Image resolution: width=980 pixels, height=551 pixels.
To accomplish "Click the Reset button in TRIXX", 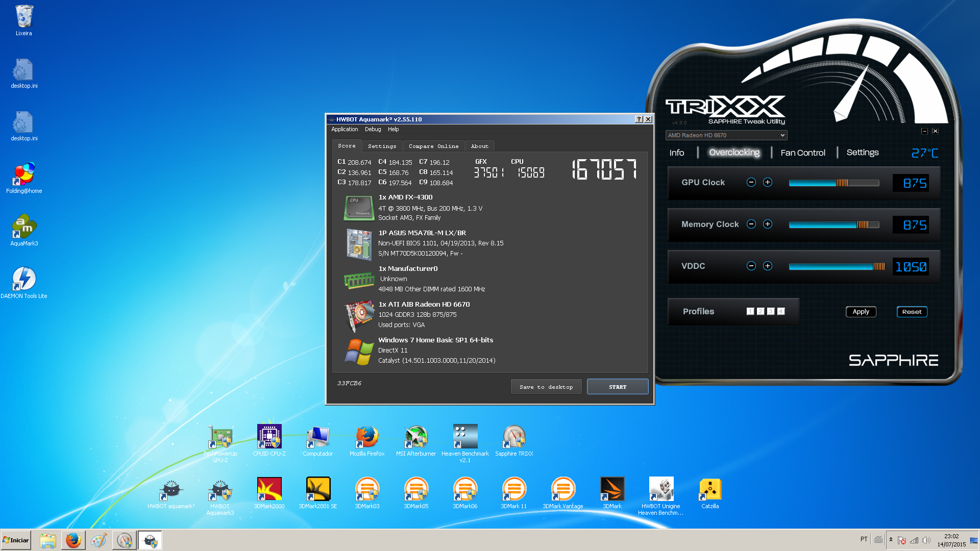I will (x=912, y=312).
